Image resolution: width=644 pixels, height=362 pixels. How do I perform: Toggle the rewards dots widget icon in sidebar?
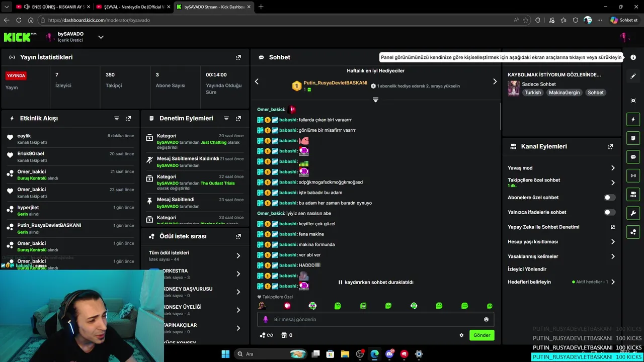click(633, 232)
